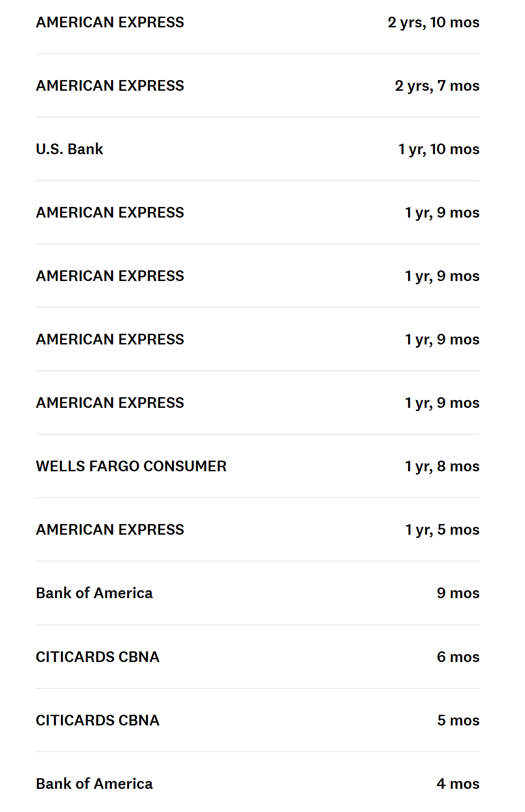
Task: Open CITICARDS CBNA account aged 5 mos
Action: pos(98,720)
